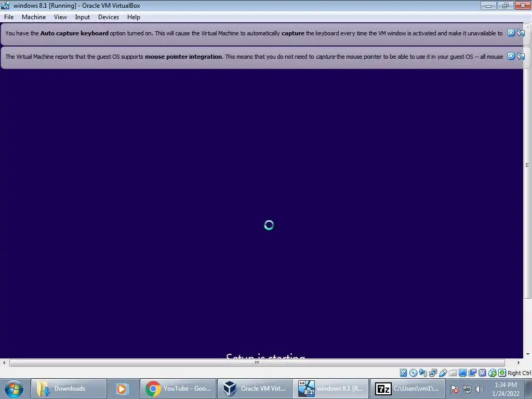Click the Right Ctrl host key label
Viewport: 532px width, 399px height.
pyautogui.click(x=519, y=373)
